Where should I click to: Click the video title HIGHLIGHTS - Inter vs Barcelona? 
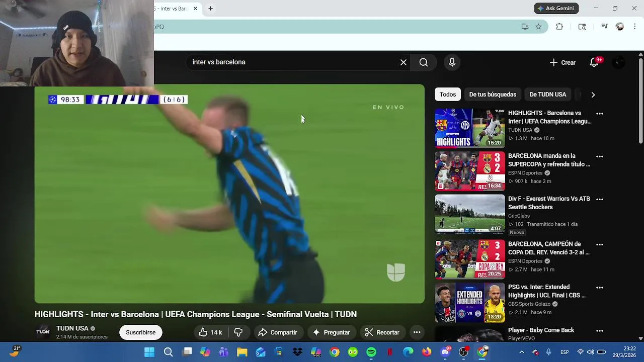click(195, 314)
